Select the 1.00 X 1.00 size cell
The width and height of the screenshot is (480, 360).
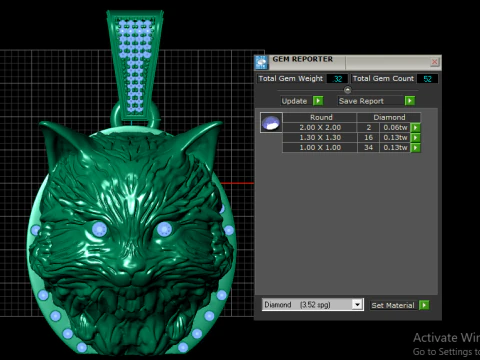click(320, 148)
